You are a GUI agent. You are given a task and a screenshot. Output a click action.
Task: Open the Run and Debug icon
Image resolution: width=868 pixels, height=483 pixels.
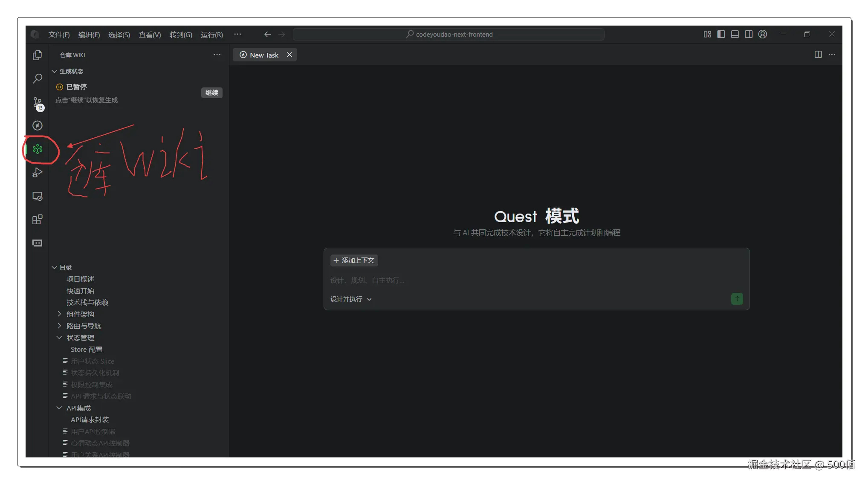[38, 173]
